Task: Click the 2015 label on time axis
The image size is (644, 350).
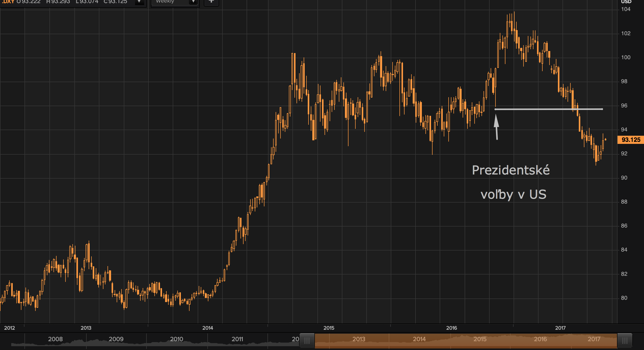Action: pos(329,328)
